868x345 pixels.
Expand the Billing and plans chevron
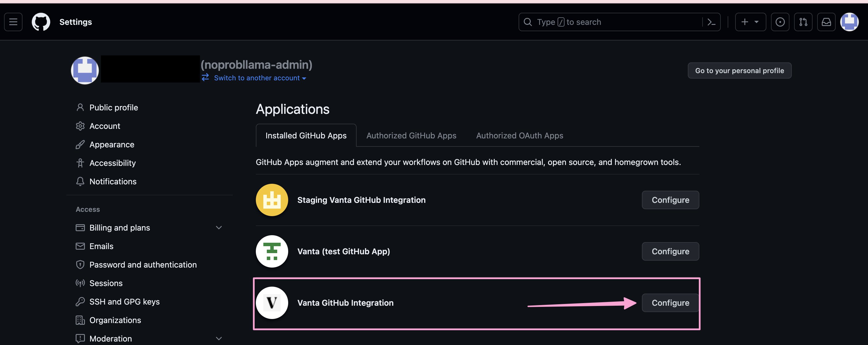[219, 228]
